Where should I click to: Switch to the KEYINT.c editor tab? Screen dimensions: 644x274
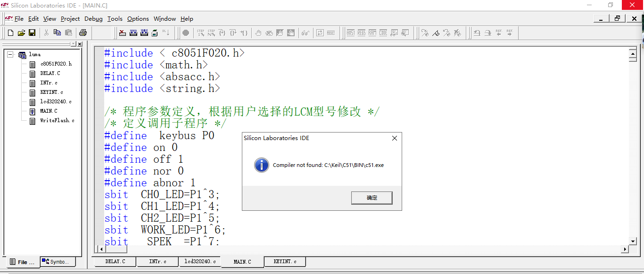(285, 261)
